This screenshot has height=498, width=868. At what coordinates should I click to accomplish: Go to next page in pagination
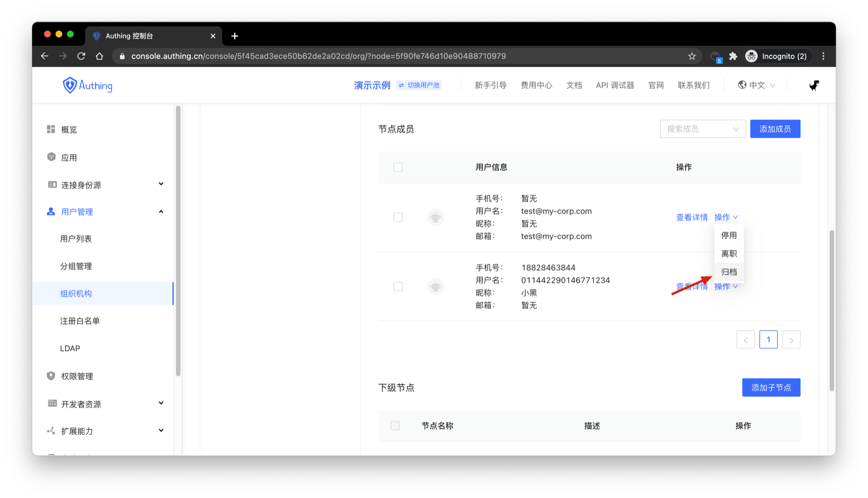(791, 340)
